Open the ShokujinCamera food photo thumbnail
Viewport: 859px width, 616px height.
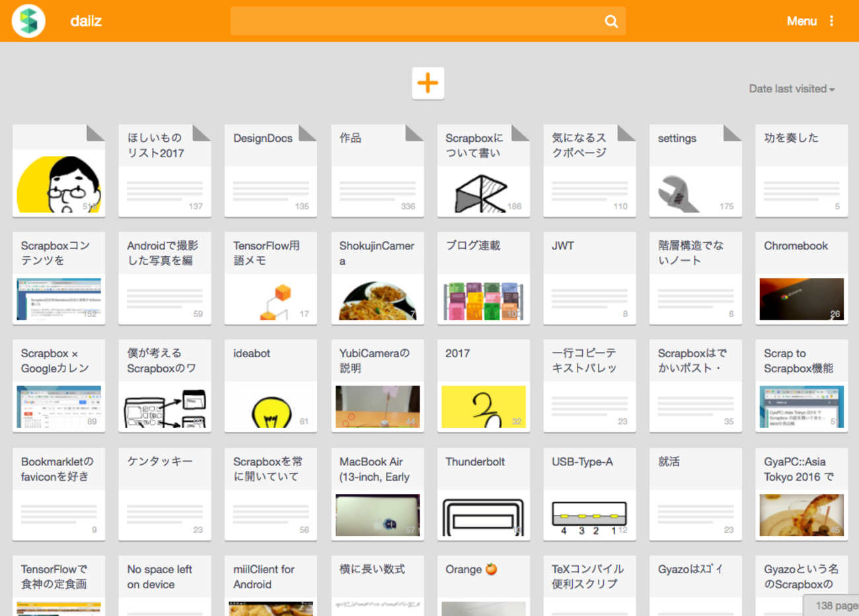(x=377, y=300)
